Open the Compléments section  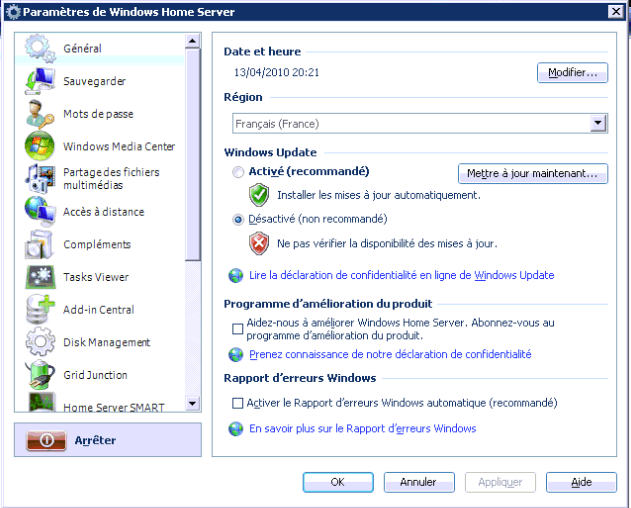[x=100, y=244]
